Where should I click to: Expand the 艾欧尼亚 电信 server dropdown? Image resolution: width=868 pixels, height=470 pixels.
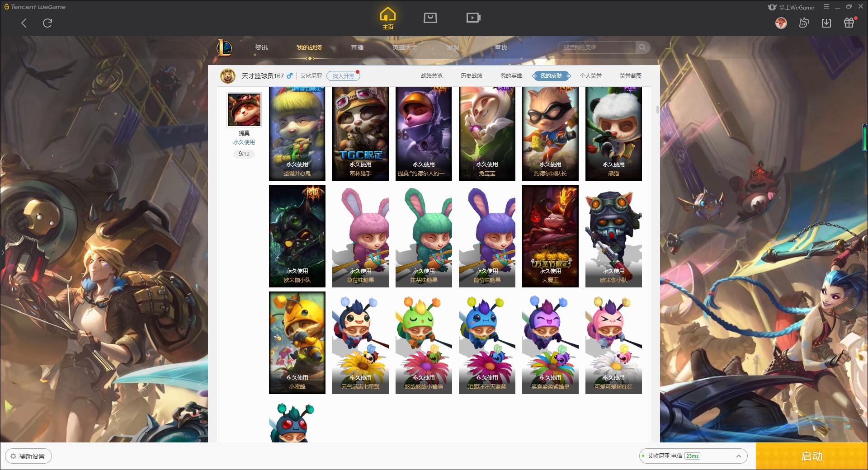click(693, 456)
